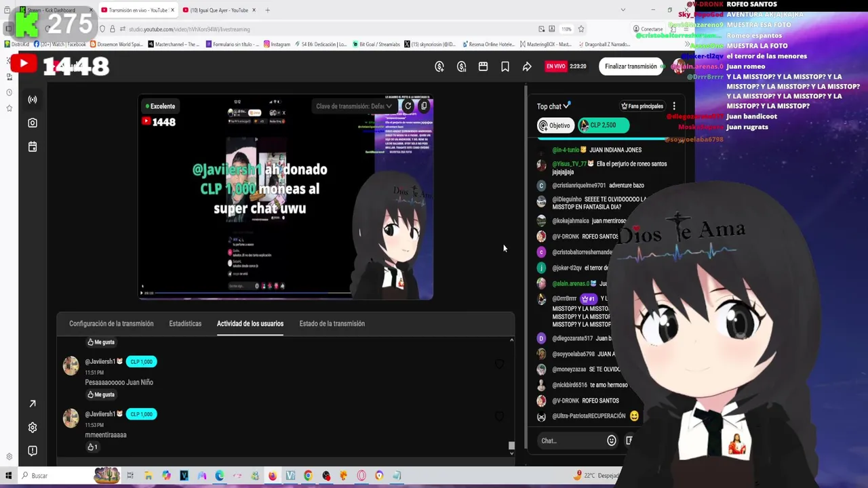Open the Stream tab in Studio sidebar

click(33, 100)
